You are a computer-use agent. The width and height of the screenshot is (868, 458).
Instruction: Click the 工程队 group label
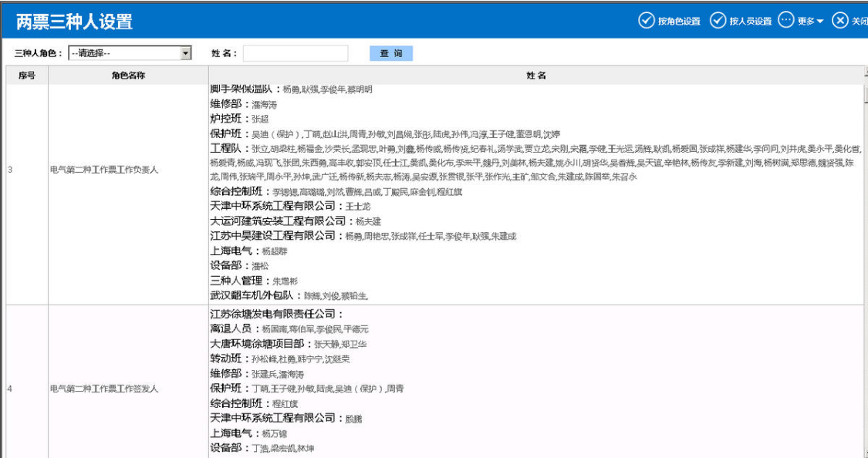click(x=226, y=148)
